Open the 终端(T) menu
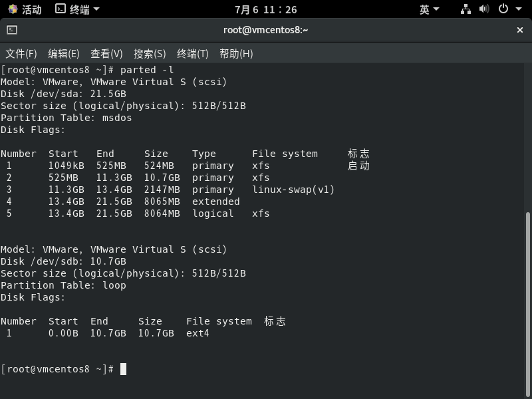 pyautogui.click(x=192, y=54)
